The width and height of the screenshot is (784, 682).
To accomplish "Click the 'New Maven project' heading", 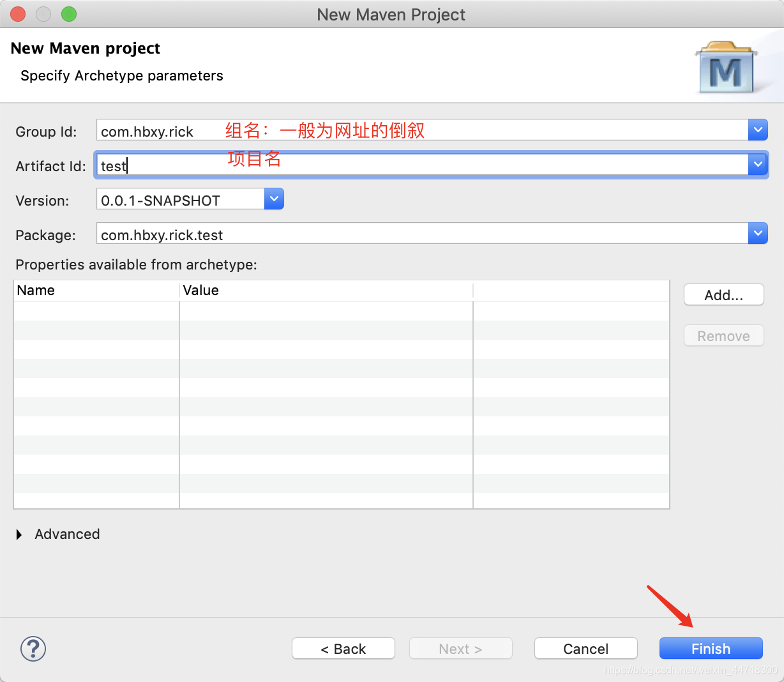I will [x=86, y=49].
